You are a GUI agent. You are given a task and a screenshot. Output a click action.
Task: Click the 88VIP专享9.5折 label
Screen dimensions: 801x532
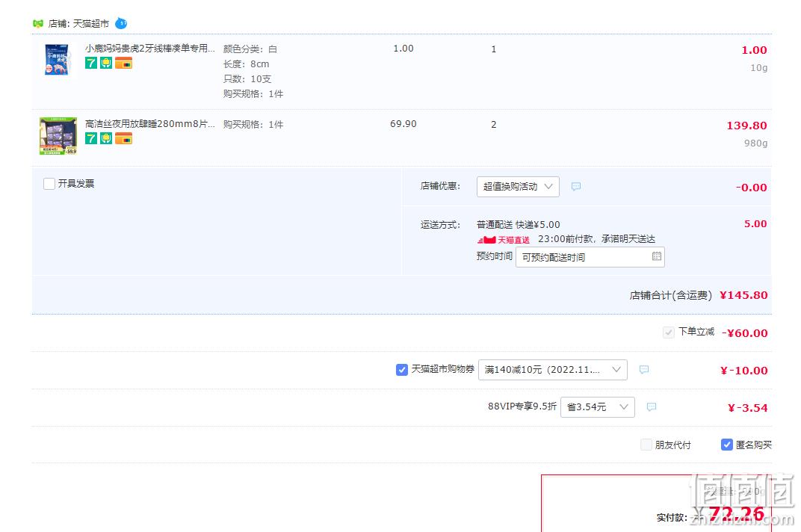click(522, 406)
